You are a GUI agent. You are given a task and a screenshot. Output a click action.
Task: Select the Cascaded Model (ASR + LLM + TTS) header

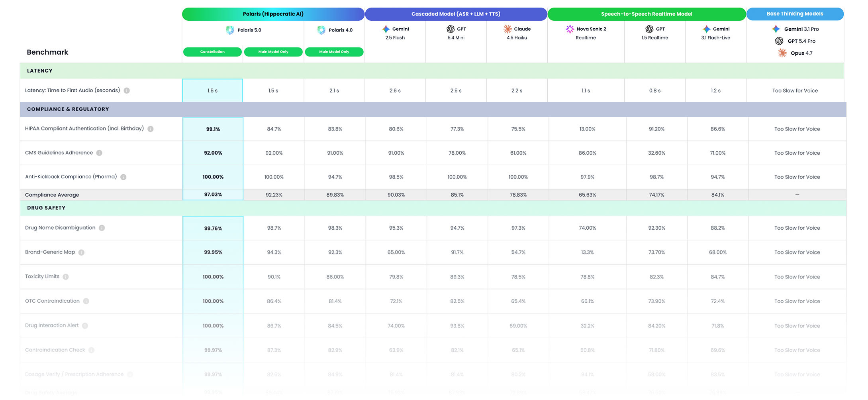[x=456, y=14]
